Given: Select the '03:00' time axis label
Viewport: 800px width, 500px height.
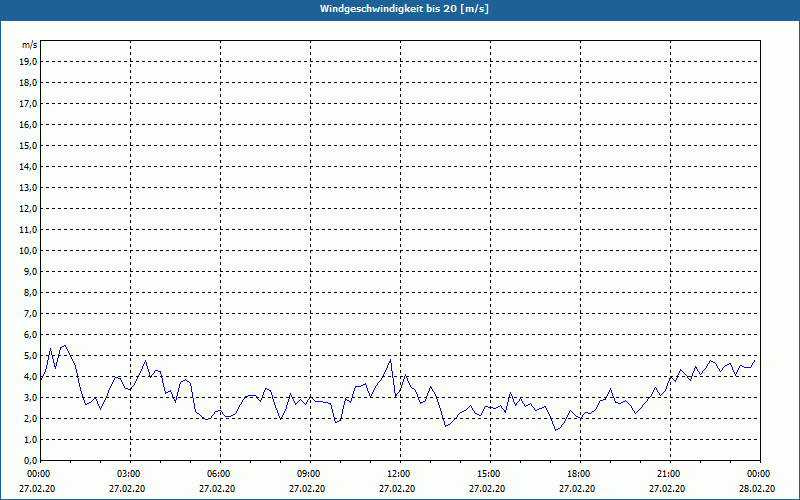Looking at the screenshot, I should coord(129,474).
